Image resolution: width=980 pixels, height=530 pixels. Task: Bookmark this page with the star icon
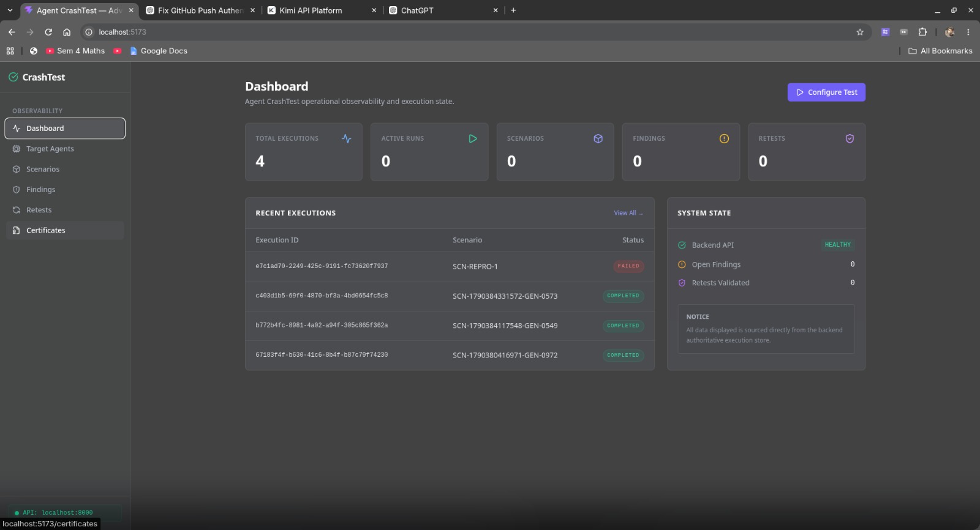pyautogui.click(x=860, y=32)
